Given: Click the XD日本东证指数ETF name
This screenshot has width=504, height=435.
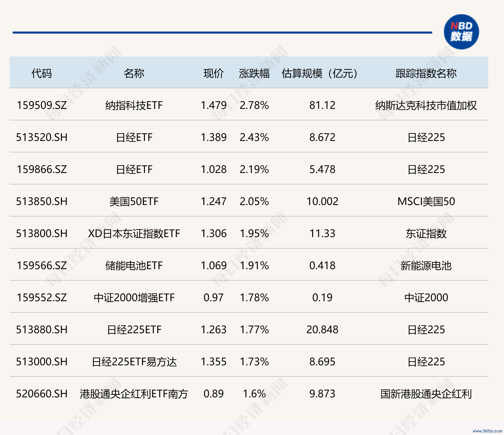Looking at the screenshot, I should tap(134, 234).
